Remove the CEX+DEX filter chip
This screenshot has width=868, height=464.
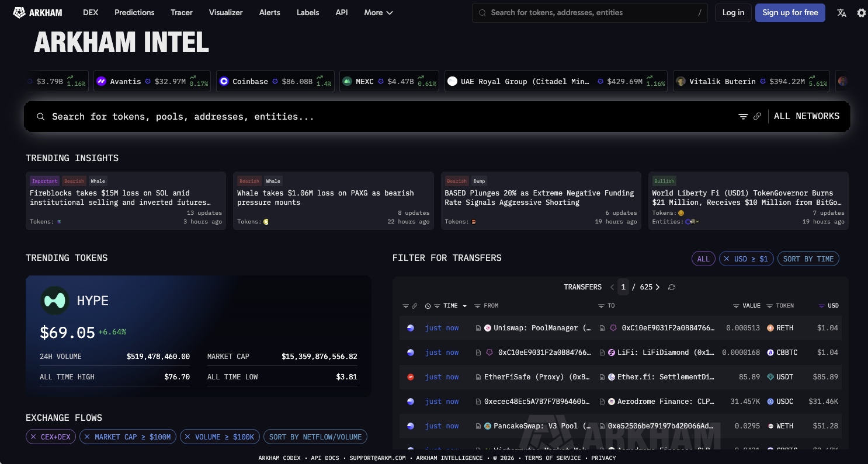(33, 437)
